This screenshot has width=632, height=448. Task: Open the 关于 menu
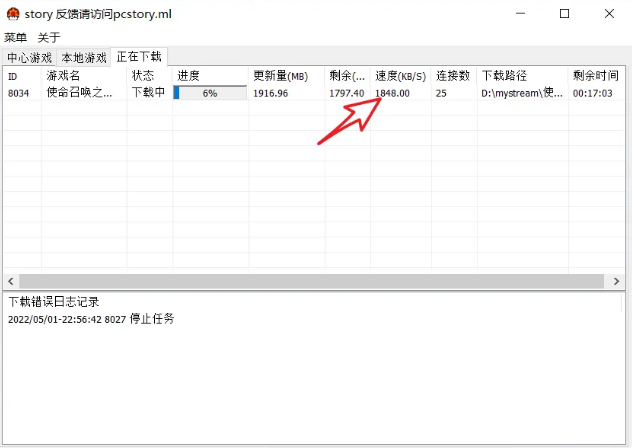point(49,37)
